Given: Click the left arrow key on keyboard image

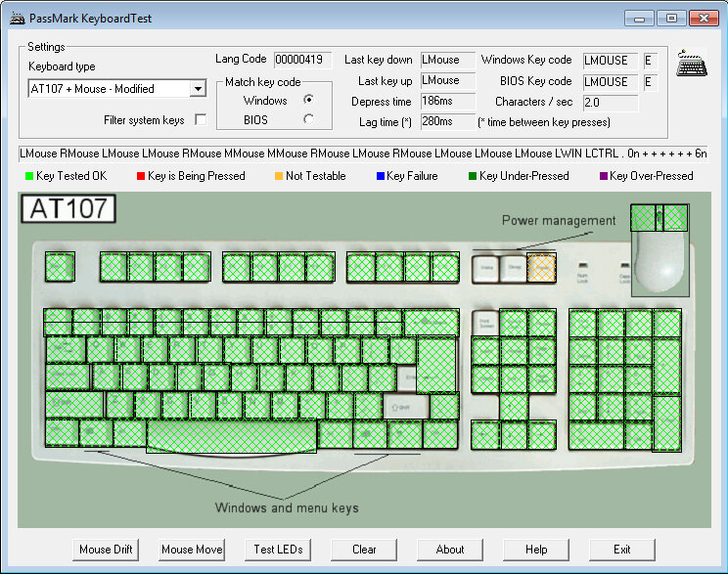Looking at the screenshot, I should pos(485,435).
